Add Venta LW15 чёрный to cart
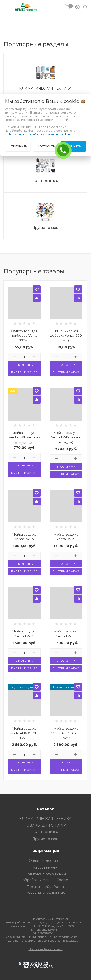 (24, 465)
